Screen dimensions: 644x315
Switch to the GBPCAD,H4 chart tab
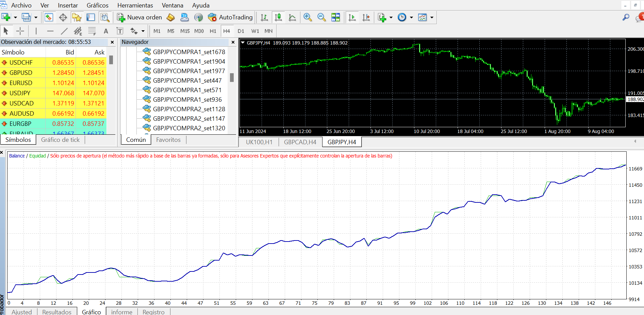(300, 142)
